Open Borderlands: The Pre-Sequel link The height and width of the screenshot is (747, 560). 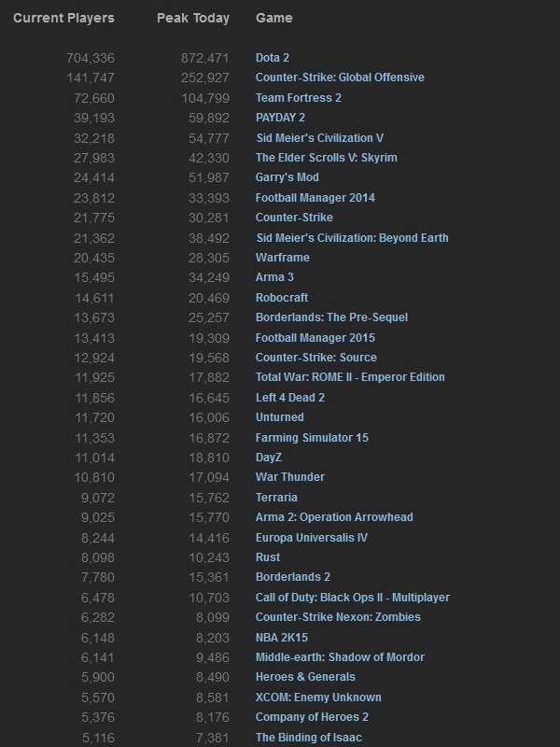point(331,317)
